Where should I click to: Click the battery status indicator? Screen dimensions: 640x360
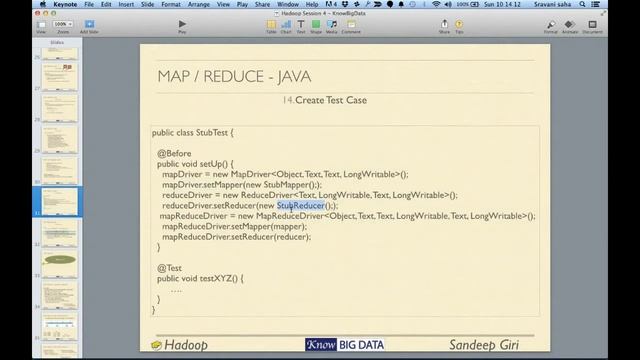click(468, 4)
